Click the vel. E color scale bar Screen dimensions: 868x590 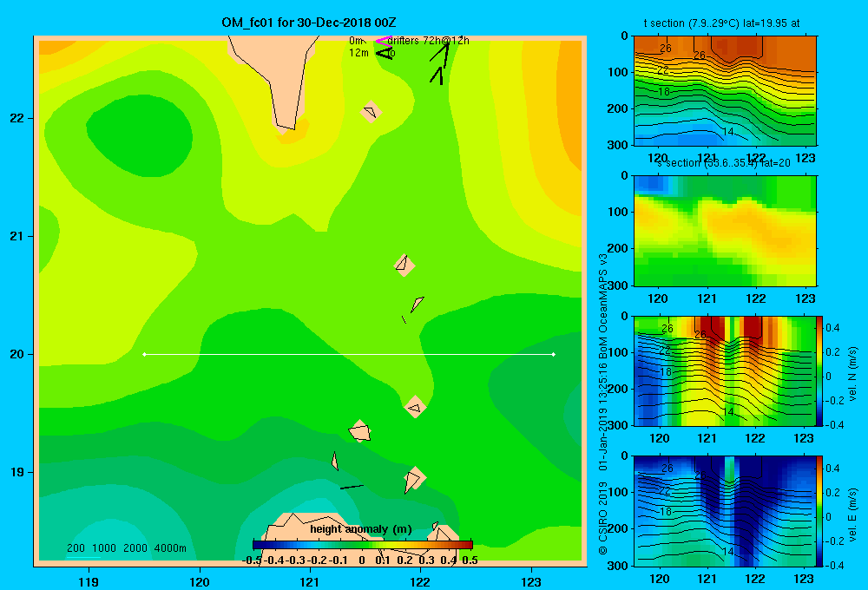819,511
